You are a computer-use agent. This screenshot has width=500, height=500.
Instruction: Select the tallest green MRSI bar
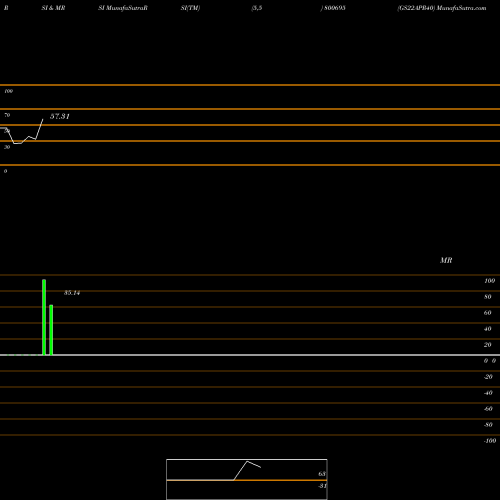click(x=44, y=317)
